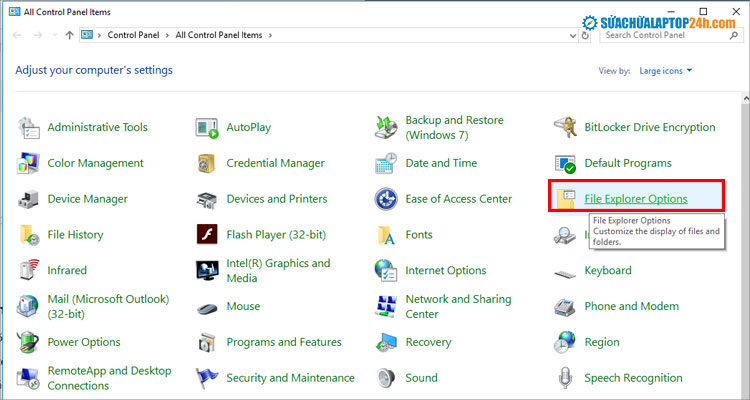Open the RemoteApp and Desktop Connections icon
The image size is (750, 400).
point(28,378)
